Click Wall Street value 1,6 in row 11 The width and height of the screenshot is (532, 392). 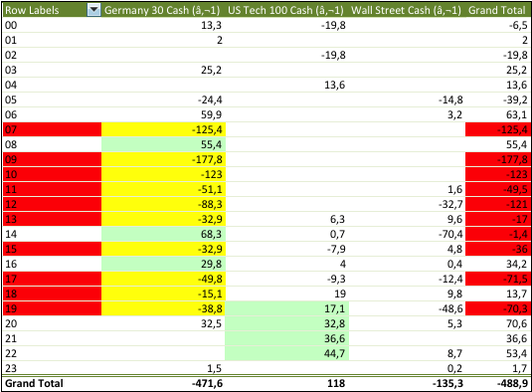(x=407, y=189)
